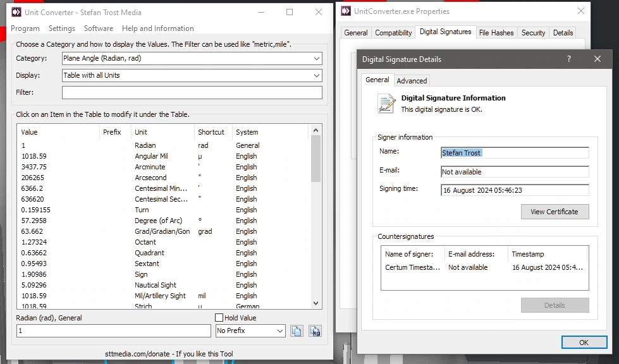Click the help question mark in signature dialog
The image size is (619, 364).
point(569,59)
